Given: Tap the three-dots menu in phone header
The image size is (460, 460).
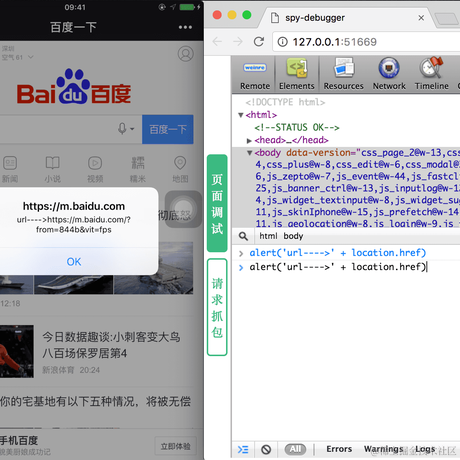Looking at the screenshot, I should coord(185,27).
